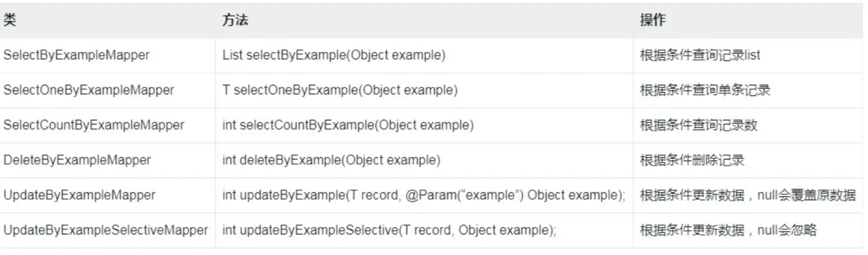Click the 类 column header

[9, 20]
